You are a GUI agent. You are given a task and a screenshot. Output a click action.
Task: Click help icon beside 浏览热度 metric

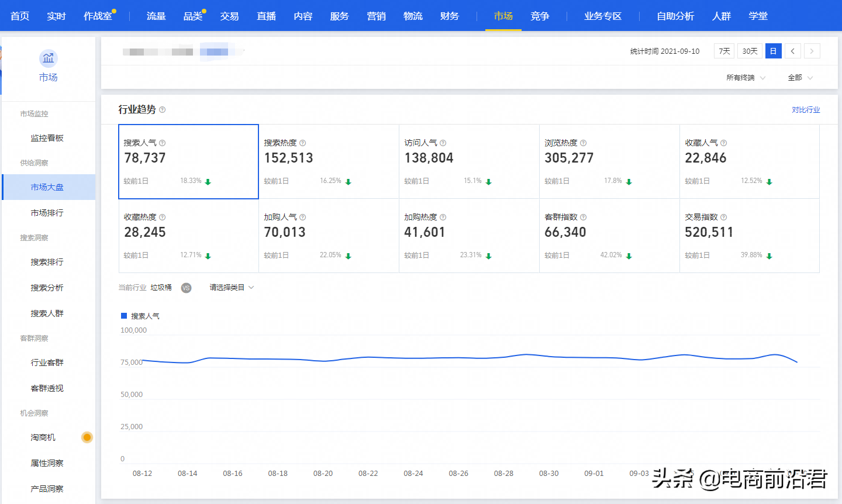584,143
